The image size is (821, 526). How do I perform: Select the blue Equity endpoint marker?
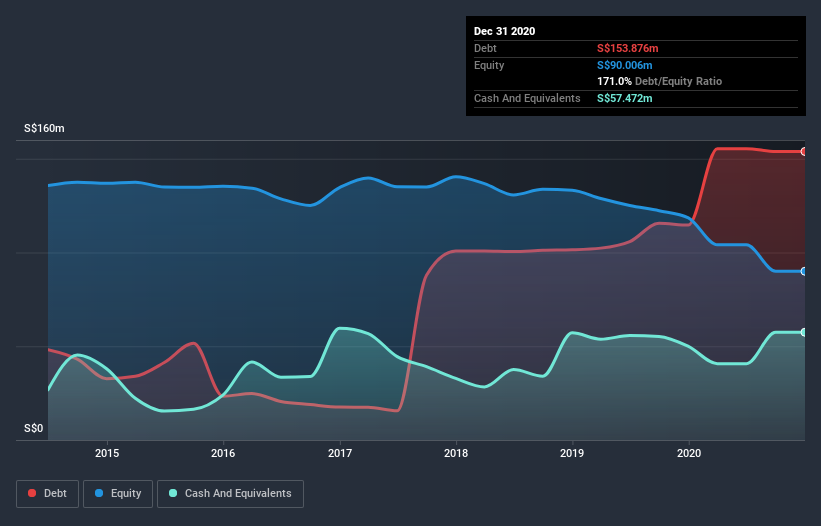804,271
